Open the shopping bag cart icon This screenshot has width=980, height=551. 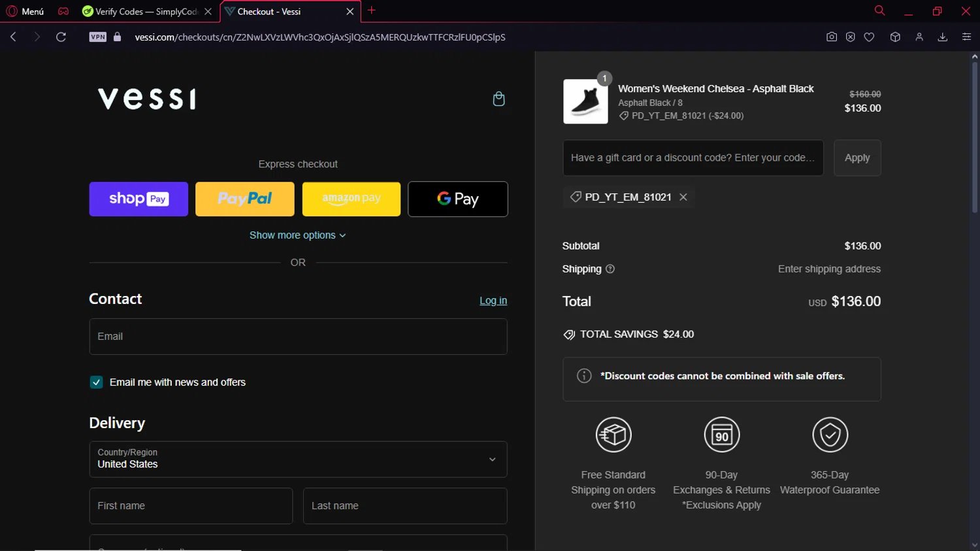click(x=498, y=99)
